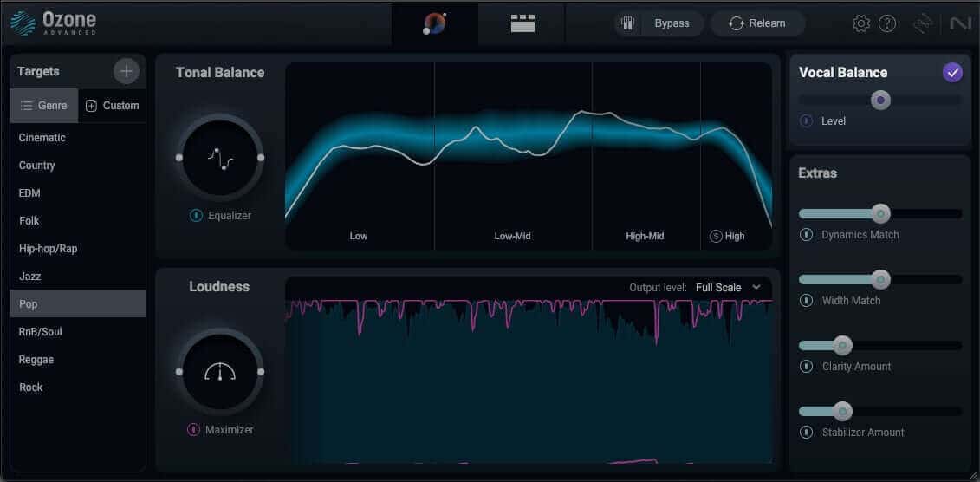
Task: Click the Bypass button
Action: tap(672, 23)
